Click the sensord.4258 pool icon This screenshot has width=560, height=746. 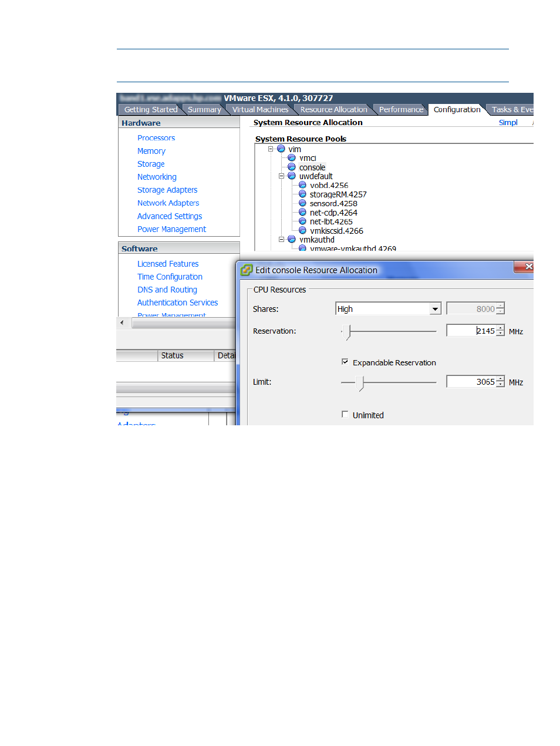(x=302, y=203)
